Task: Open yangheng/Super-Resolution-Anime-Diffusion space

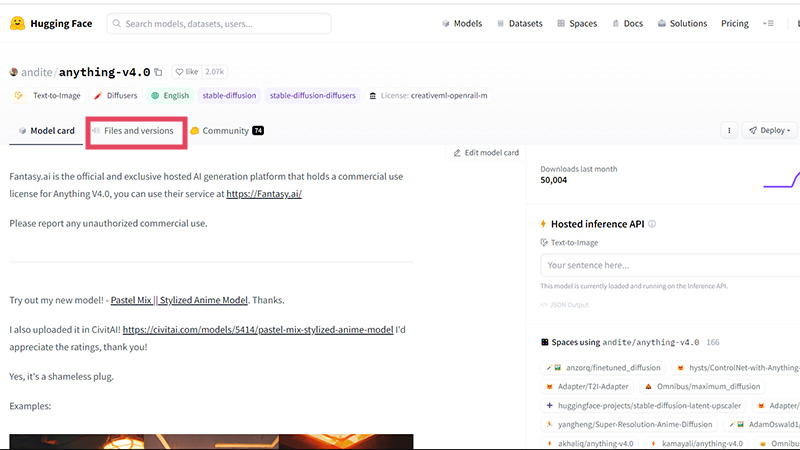Action: pos(629,424)
